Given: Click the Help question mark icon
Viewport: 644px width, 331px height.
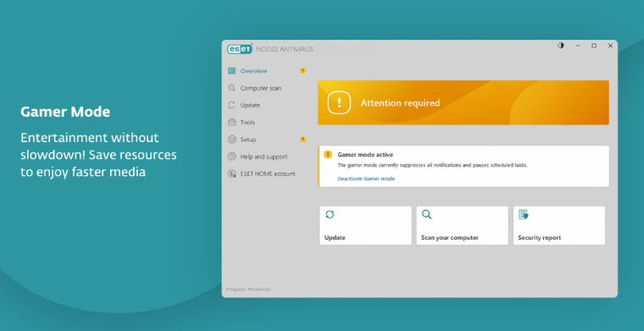Looking at the screenshot, I should coord(231,157).
